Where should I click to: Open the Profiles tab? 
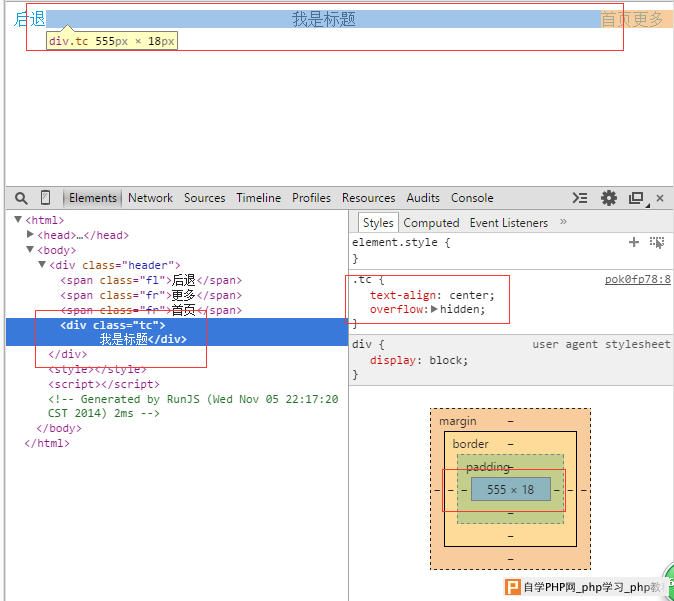311,198
